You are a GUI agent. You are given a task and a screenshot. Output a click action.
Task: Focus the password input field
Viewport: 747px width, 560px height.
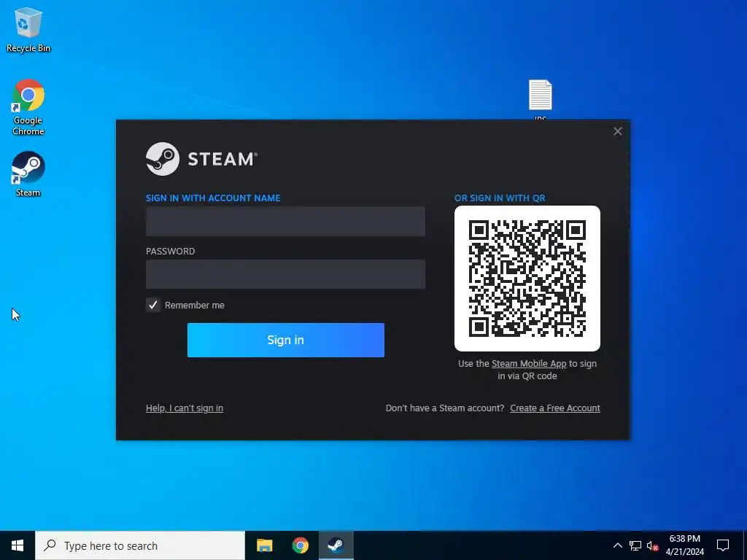point(285,274)
